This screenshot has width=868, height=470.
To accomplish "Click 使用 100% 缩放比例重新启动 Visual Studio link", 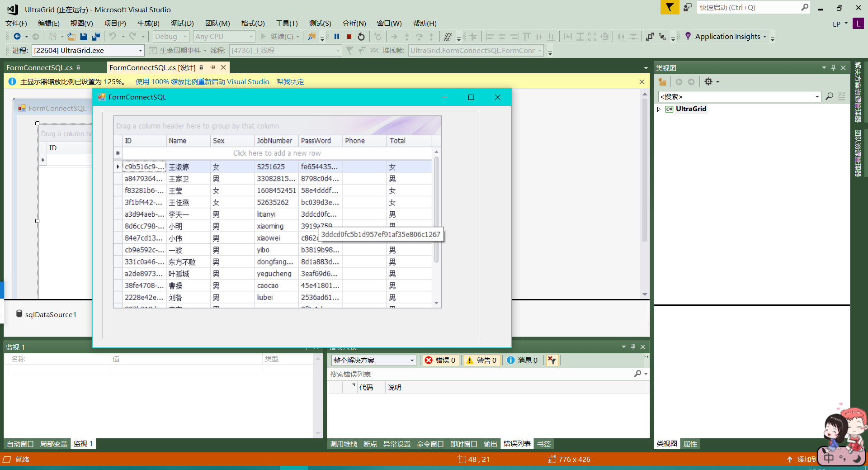I will tap(203, 82).
